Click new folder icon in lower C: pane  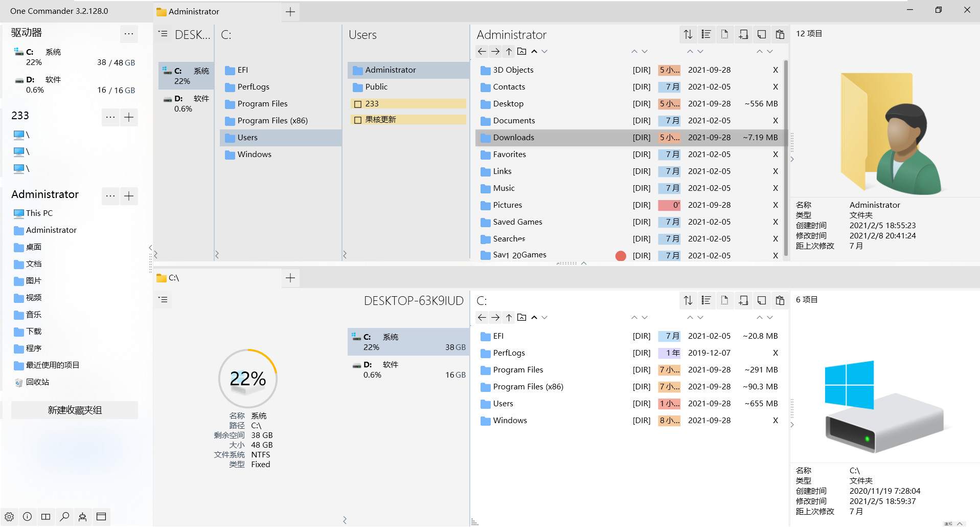pos(743,300)
